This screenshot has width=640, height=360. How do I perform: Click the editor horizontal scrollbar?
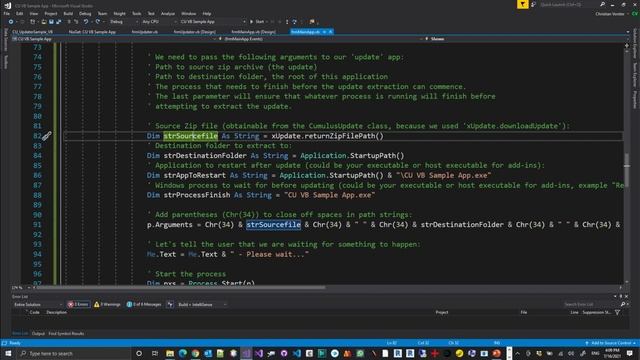click(x=182, y=287)
